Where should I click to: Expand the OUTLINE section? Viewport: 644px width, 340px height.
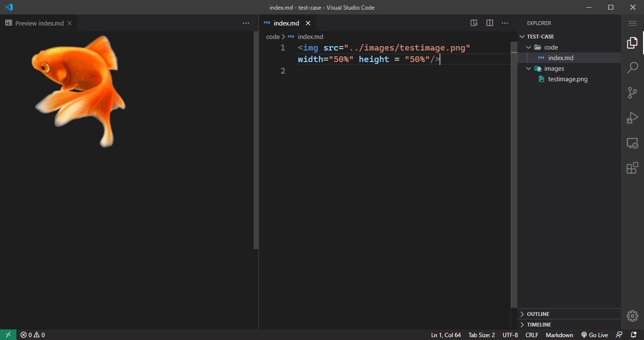click(x=537, y=314)
